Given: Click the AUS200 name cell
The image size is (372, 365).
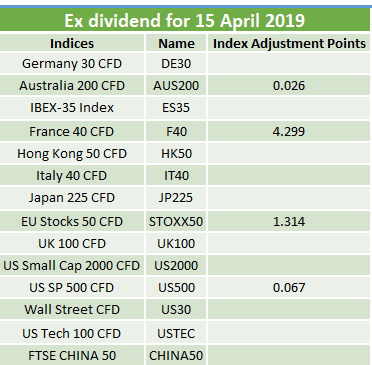Looking at the screenshot, I should point(176,86).
